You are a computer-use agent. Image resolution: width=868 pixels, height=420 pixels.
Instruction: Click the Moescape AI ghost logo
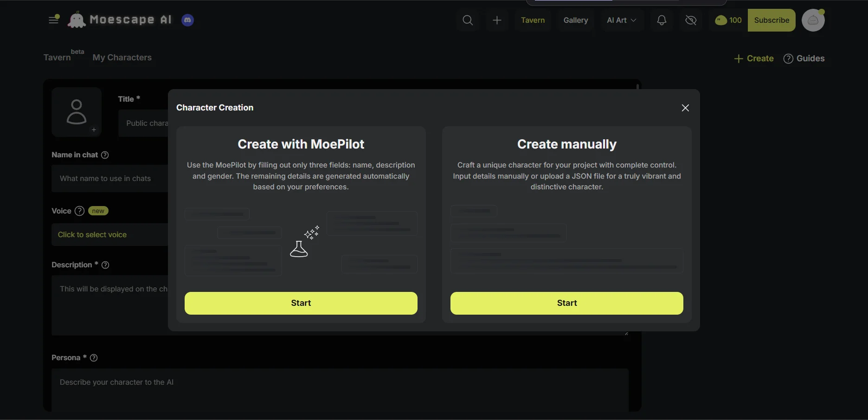[77, 20]
